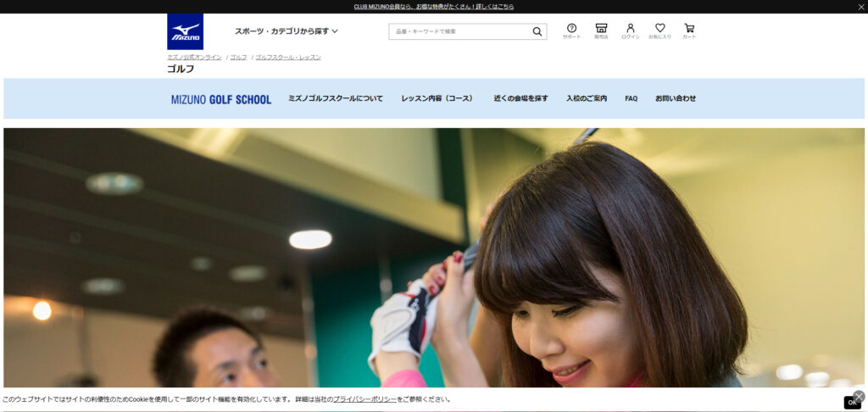The height and width of the screenshot is (412, 868).
Task: Open the shopping cart icon
Action: (689, 29)
